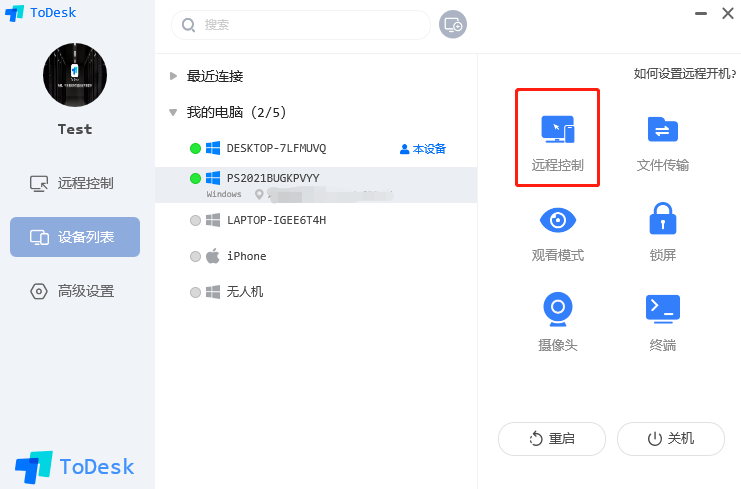
Task: Click the location pin icon under PS2021BUGKPVYY
Action: coord(259,194)
